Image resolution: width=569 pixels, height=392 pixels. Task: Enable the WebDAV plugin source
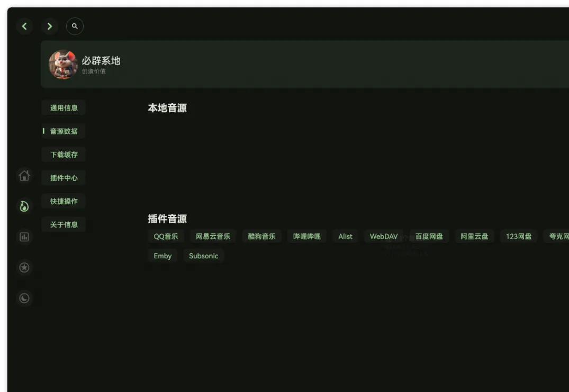(x=383, y=236)
